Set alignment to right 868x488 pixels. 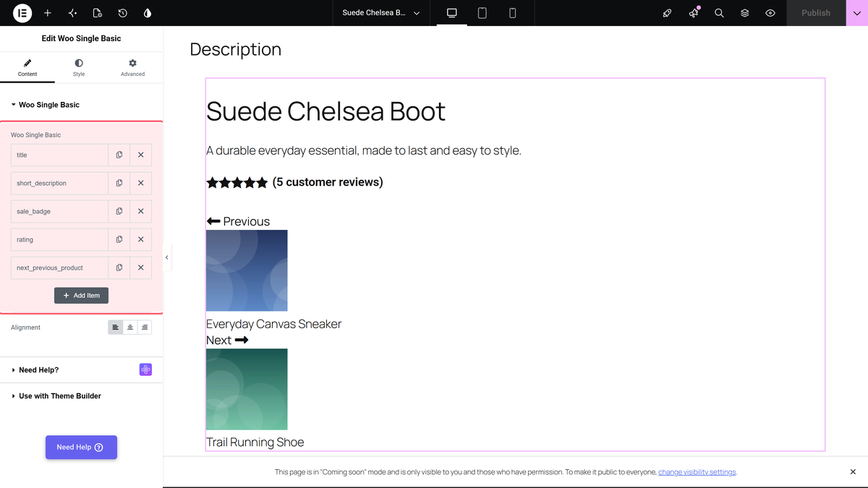pyautogui.click(x=145, y=328)
